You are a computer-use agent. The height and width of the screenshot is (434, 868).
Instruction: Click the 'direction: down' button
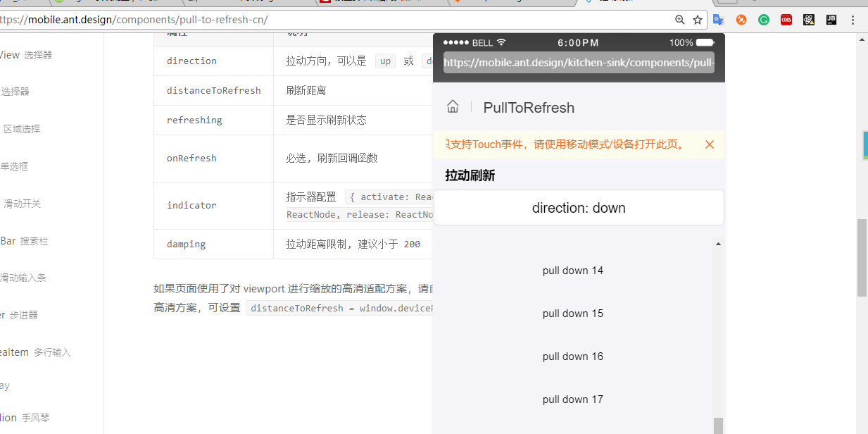click(x=579, y=208)
